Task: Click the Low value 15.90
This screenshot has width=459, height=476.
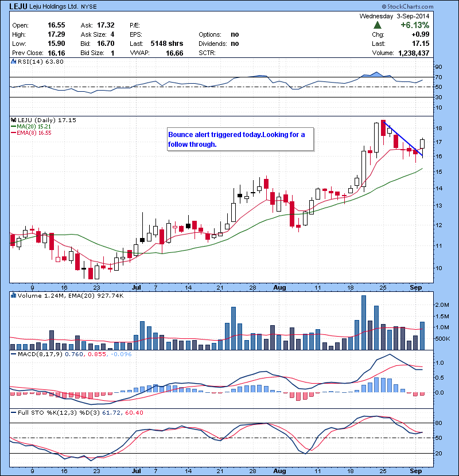Action: point(56,44)
